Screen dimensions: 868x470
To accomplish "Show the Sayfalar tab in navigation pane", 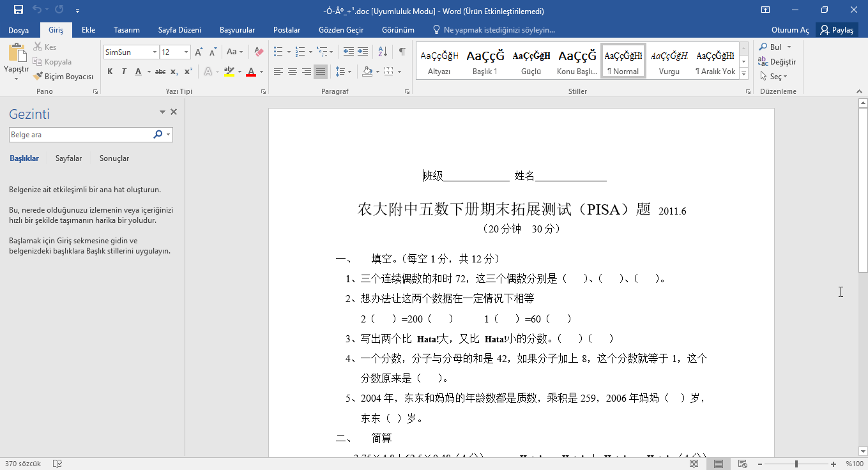I will 68,158.
